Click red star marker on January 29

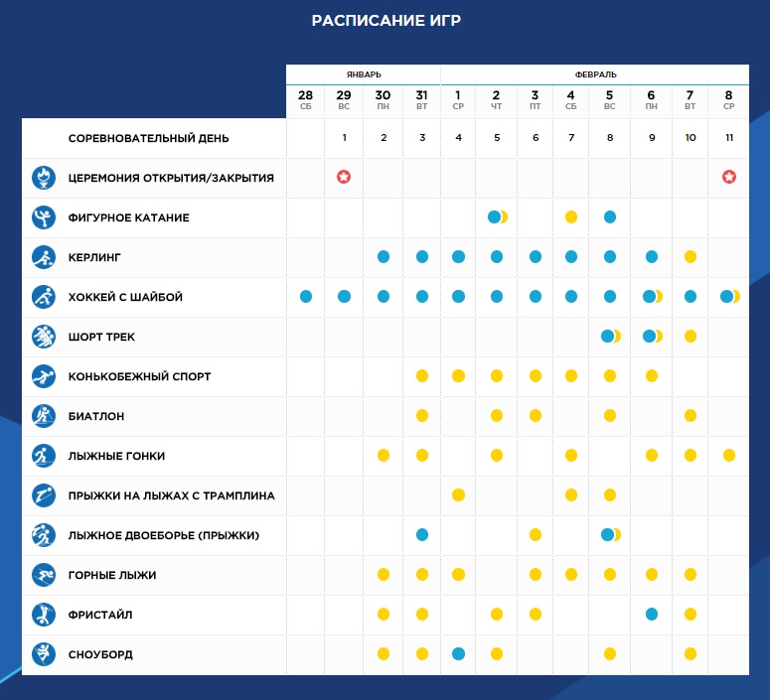click(344, 177)
